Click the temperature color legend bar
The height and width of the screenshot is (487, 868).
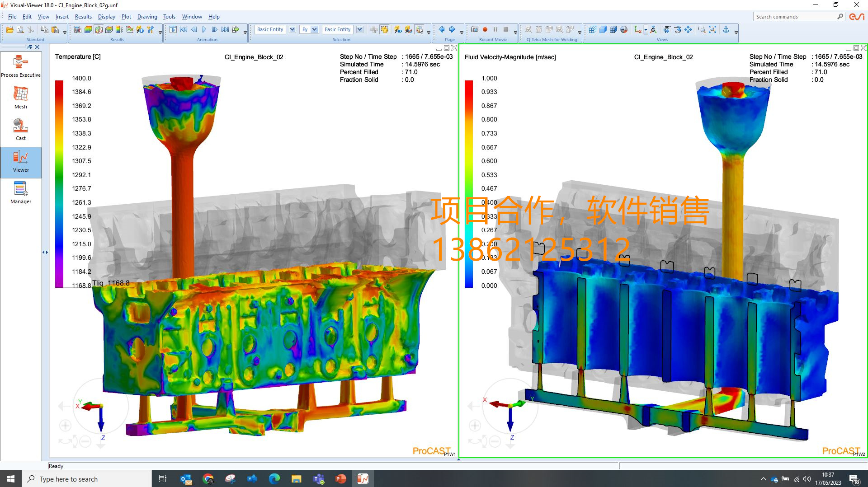[59, 183]
